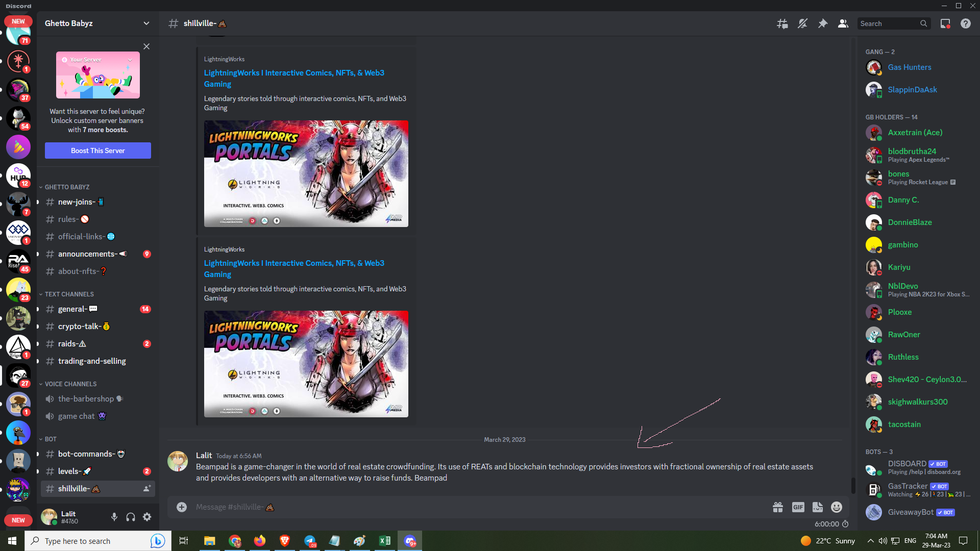Screen dimensions: 980x551
Task: Open the system volume icon
Action: (x=883, y=541)
